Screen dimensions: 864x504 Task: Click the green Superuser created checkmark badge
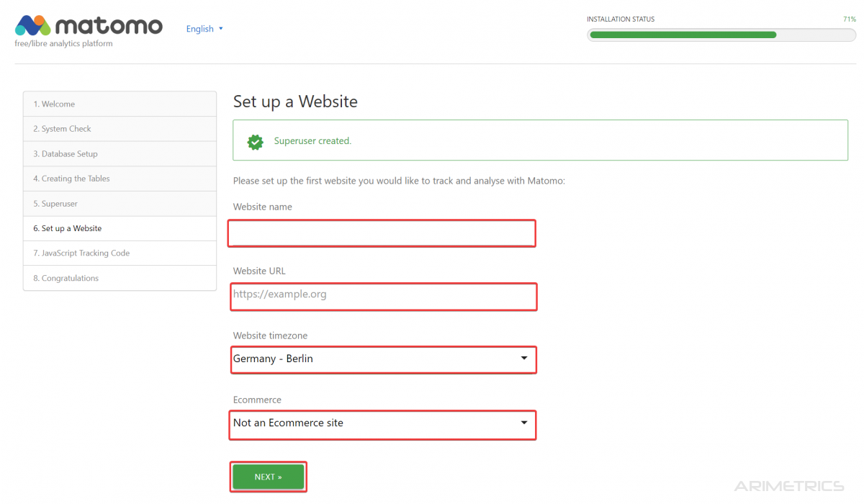(255, 141)
